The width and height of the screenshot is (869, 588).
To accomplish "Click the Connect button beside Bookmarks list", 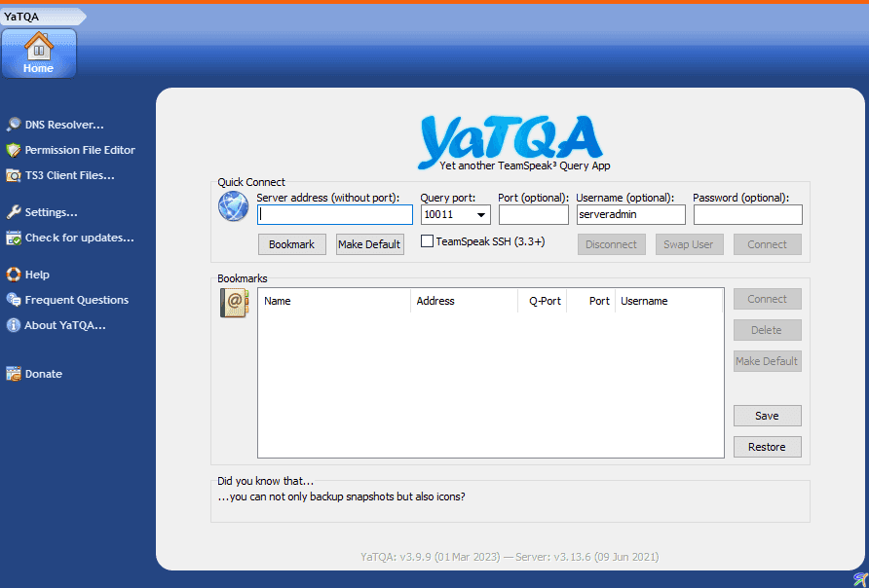I will (x=767, y=299).
